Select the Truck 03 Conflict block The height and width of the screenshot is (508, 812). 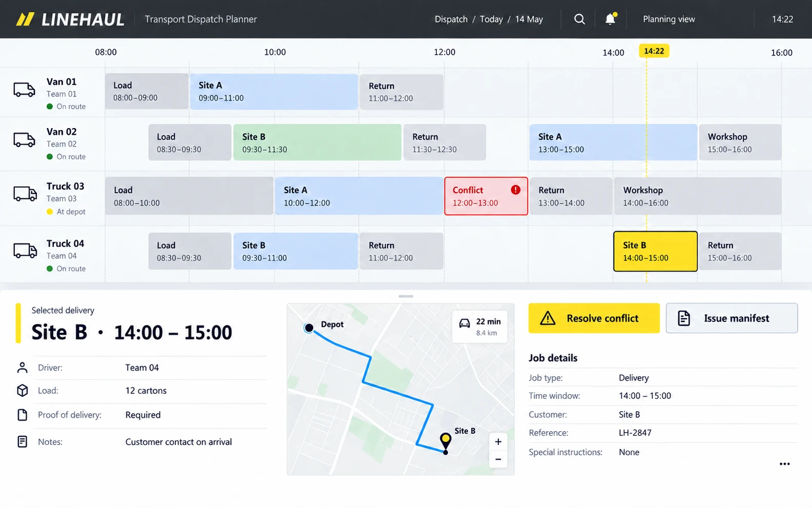486,196
